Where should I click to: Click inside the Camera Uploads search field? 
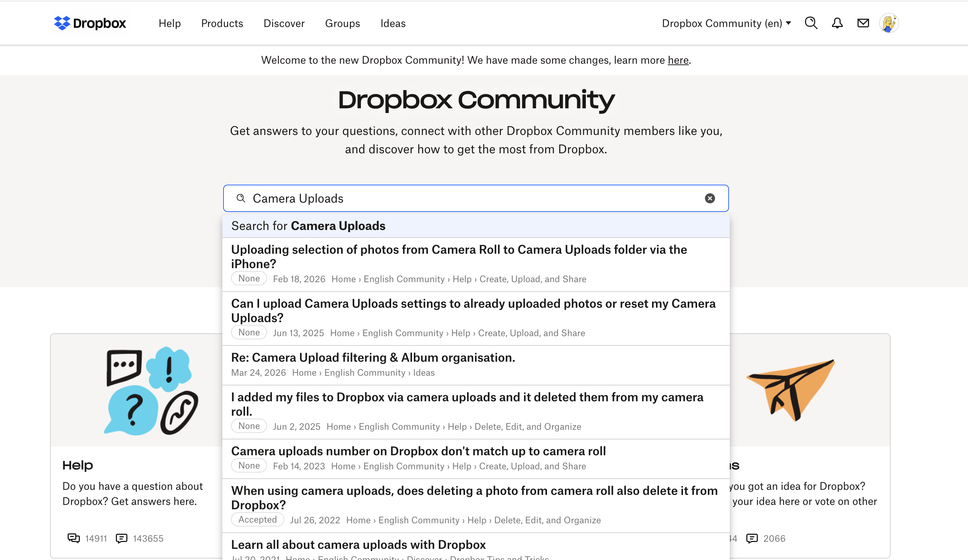476,198
